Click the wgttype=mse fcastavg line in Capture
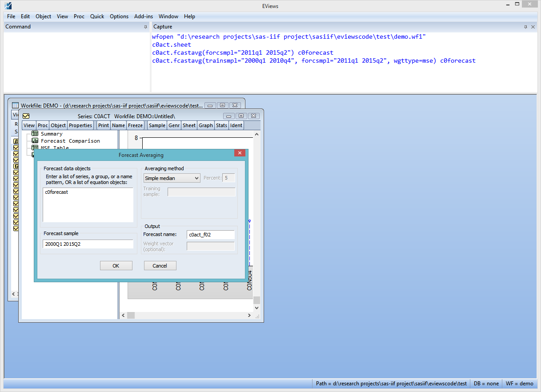 314,60
